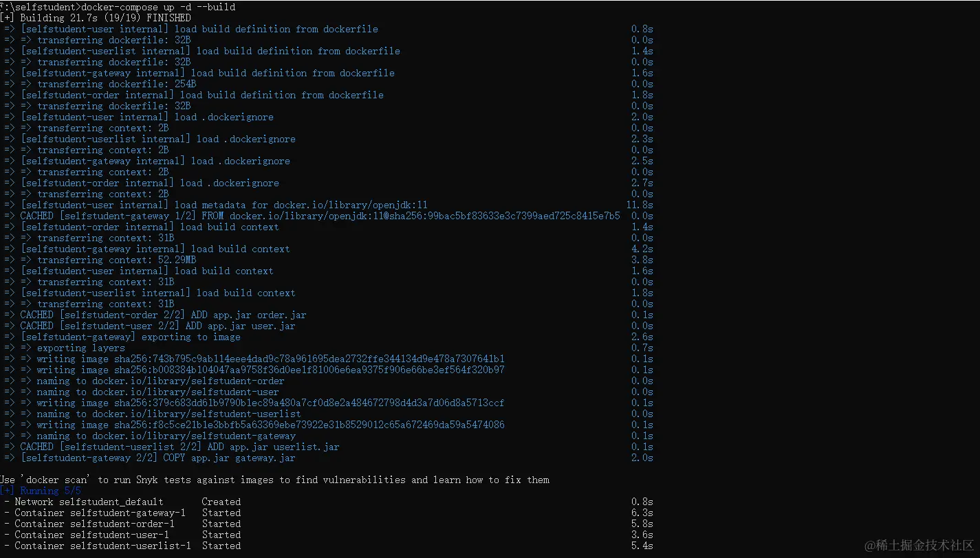The image size is (980, 558).
Task: Click '[selfstudent-gateway] exporting to image' line
Action: click(122, 337)
